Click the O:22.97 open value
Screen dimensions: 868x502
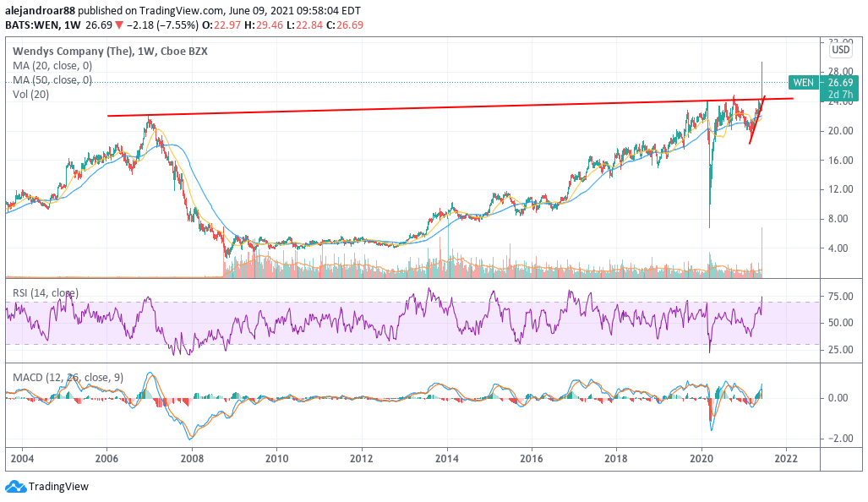(x=221, y=25)
